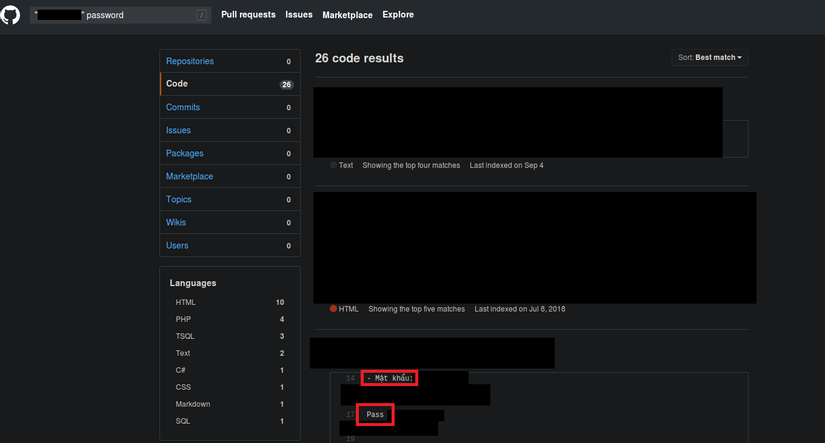Open the GitHub home logo
The image size is (825, 443).
10,15
